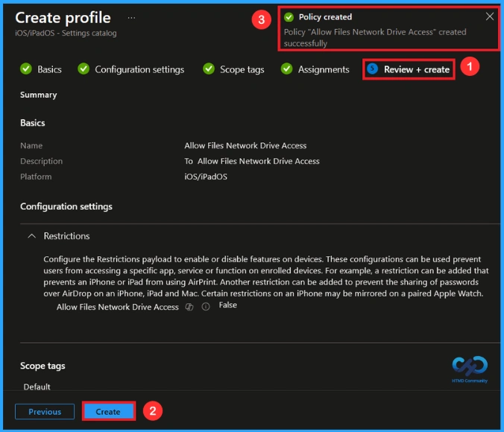Click the Previous button
Viewport: 504px width, 432px height.
tap(45, 411)
